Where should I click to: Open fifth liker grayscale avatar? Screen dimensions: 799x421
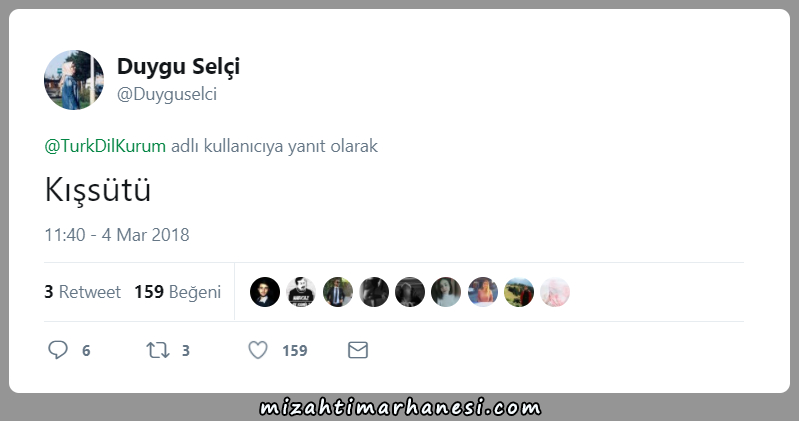coord(410,292)
